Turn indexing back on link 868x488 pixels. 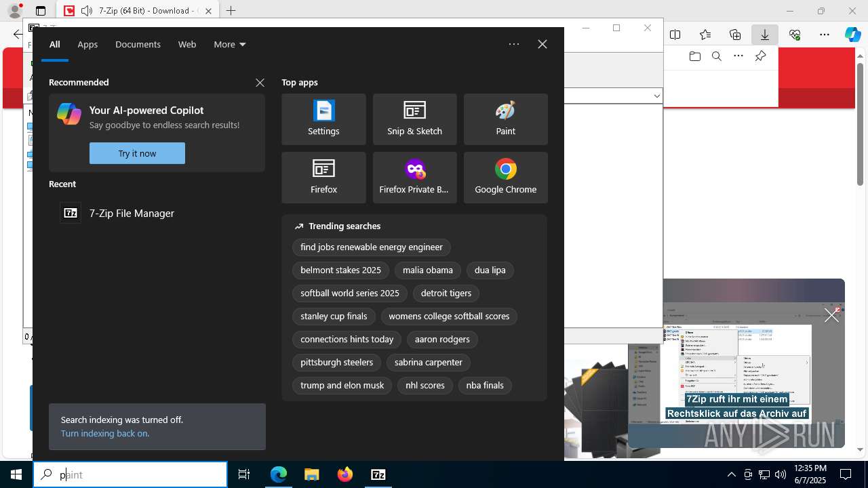(x=105, y=433)
